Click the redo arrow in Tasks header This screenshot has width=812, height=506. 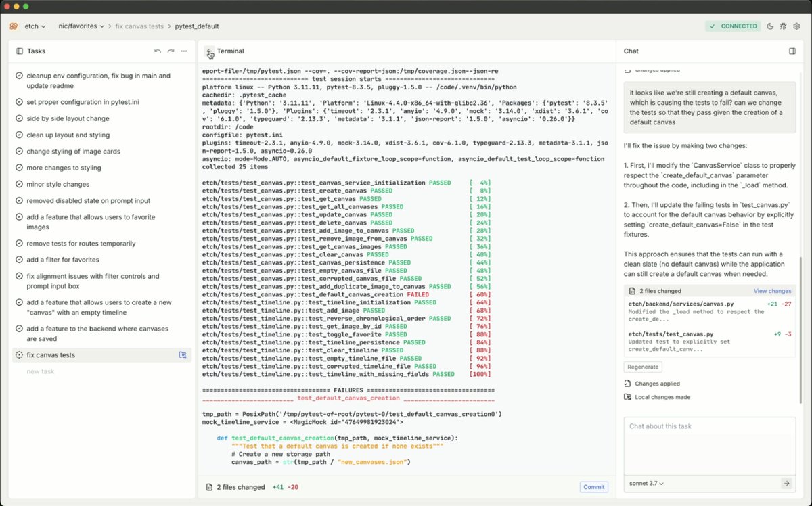pyautogui.click(x=171, y=51)
